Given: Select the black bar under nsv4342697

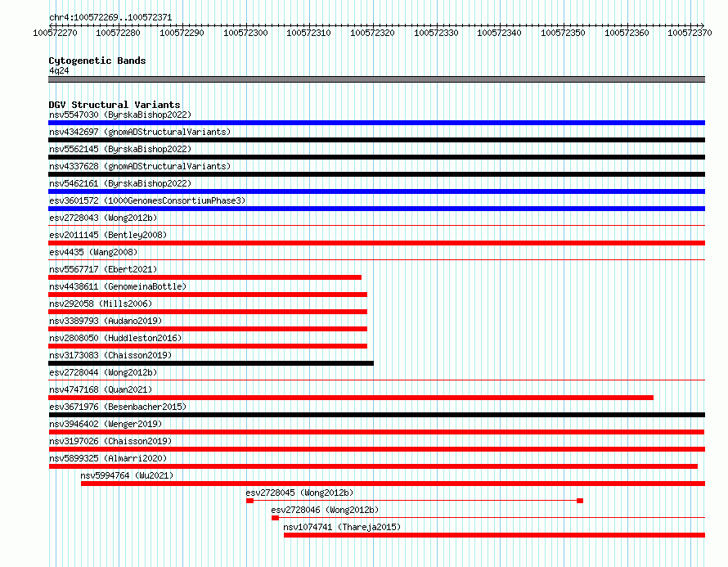Looking at the screenshot, I should [x=376, y=140].
